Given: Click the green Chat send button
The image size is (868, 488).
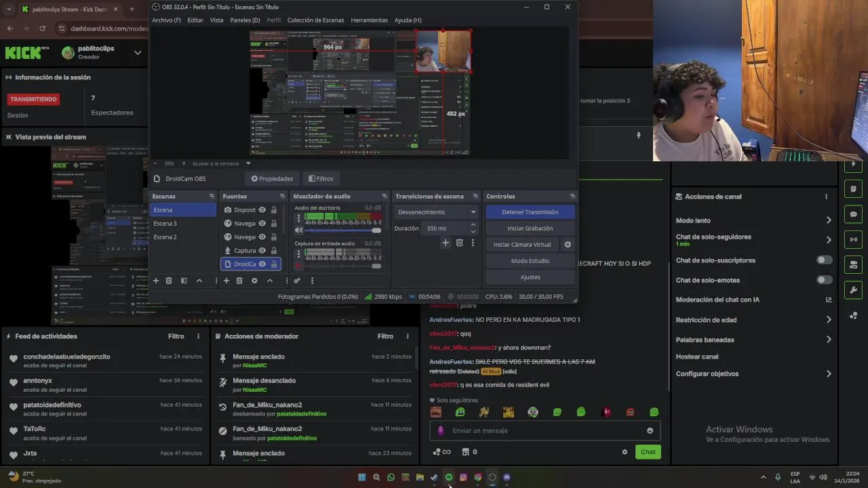Looking at the screenshot, I should [x=648, y=452].
